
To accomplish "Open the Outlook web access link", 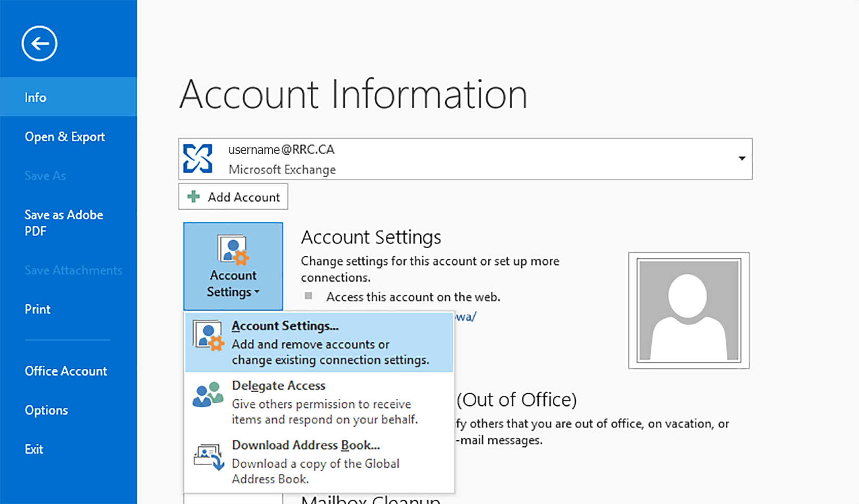I will point(466,316).
